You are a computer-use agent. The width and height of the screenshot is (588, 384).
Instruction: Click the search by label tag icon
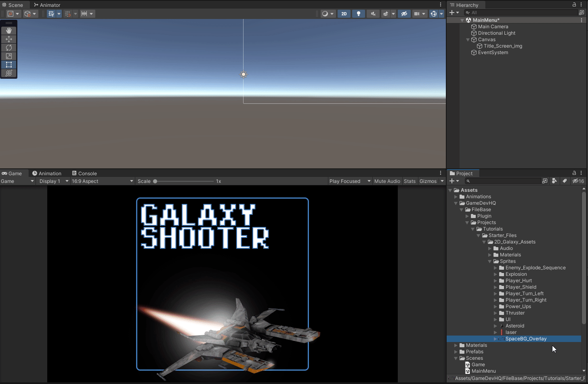pos(565,181)
